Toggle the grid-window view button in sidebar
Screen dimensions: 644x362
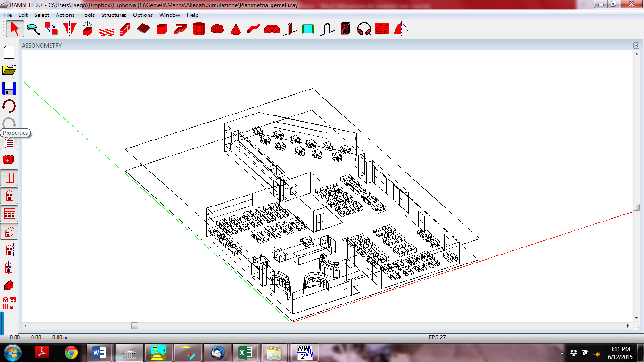[x=9, y=214]
